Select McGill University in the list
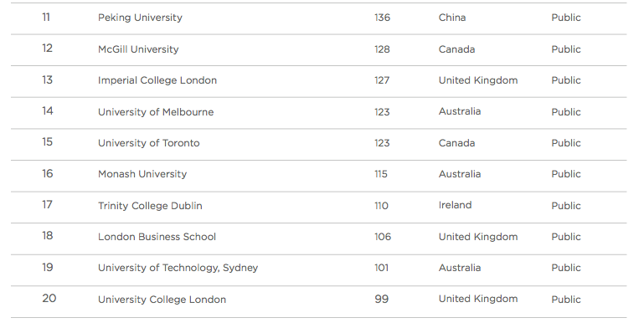Viewport: 644px width, 323px height. click(138, 49)
